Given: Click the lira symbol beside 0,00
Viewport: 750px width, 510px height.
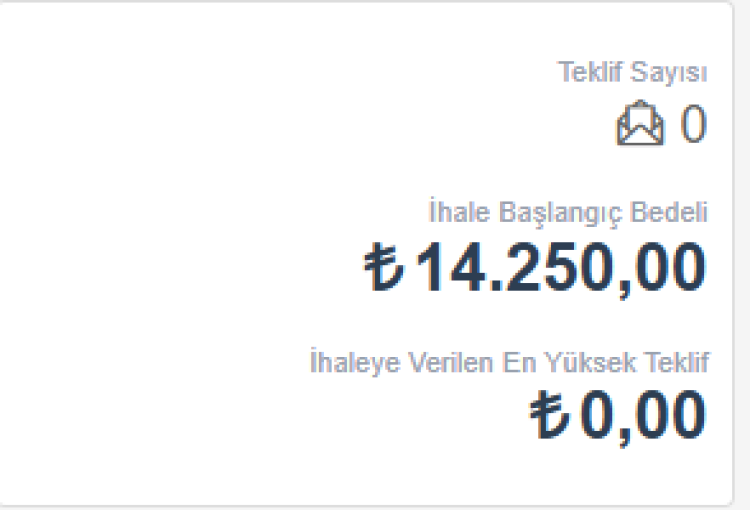Looking at the screenshot, I should coord(549,416).
